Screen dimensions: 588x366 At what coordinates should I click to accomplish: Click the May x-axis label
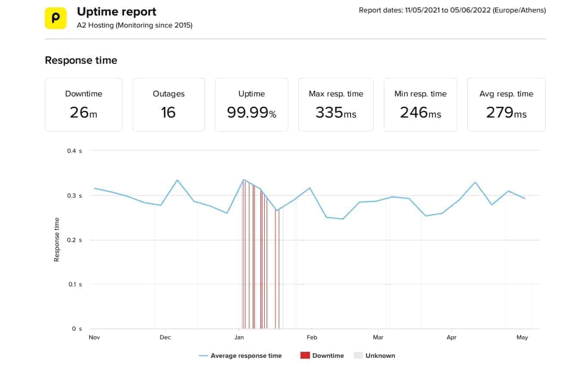point(522,337)
